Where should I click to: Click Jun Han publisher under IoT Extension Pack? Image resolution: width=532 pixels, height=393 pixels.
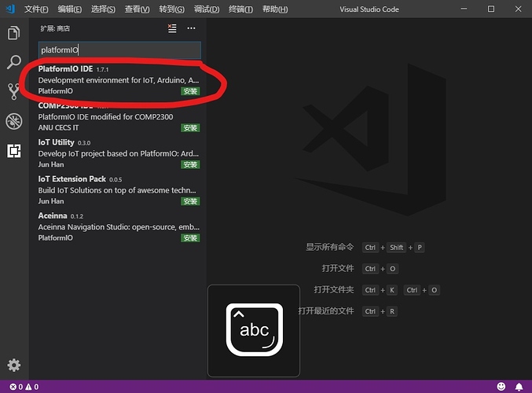51,201
